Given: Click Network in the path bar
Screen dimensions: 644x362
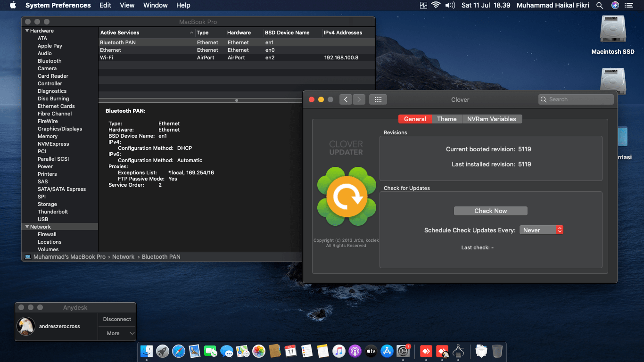Looking at the screenshot, I should (123, 257).
